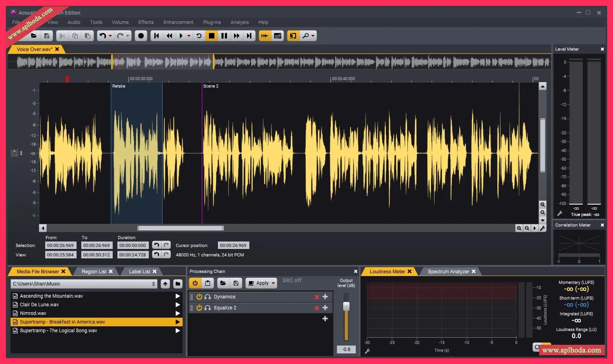The width and height of the screenshot is (613, 364).
Task: Go up one folder level
Action: pos(165,284)
